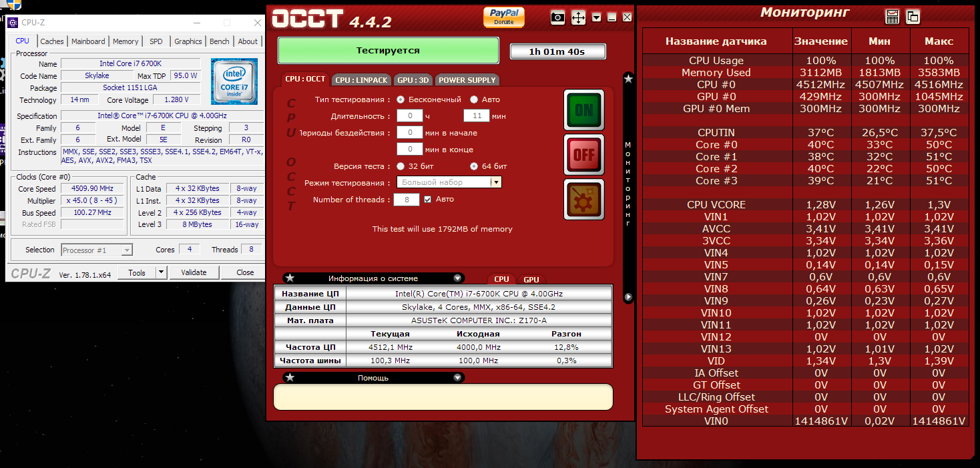Click the Core Speed 4509.90 MHz value in CPU-Z

[92, 188]
